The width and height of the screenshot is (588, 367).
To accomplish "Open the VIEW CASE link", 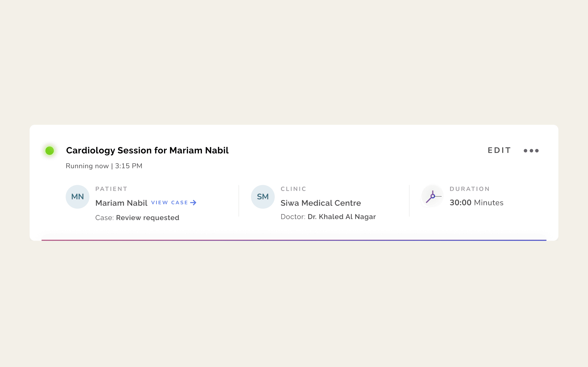I will 174,203.
